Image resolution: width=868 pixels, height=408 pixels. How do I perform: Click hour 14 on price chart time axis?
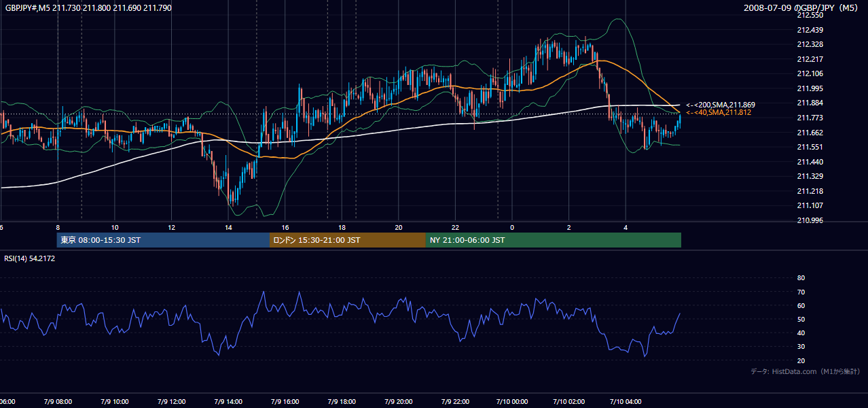click(228, 227)
